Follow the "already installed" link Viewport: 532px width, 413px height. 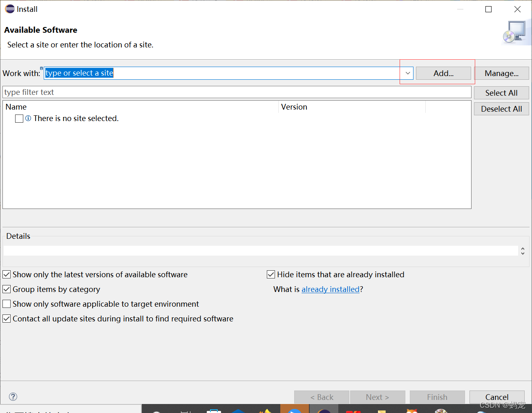pos(331,289)
